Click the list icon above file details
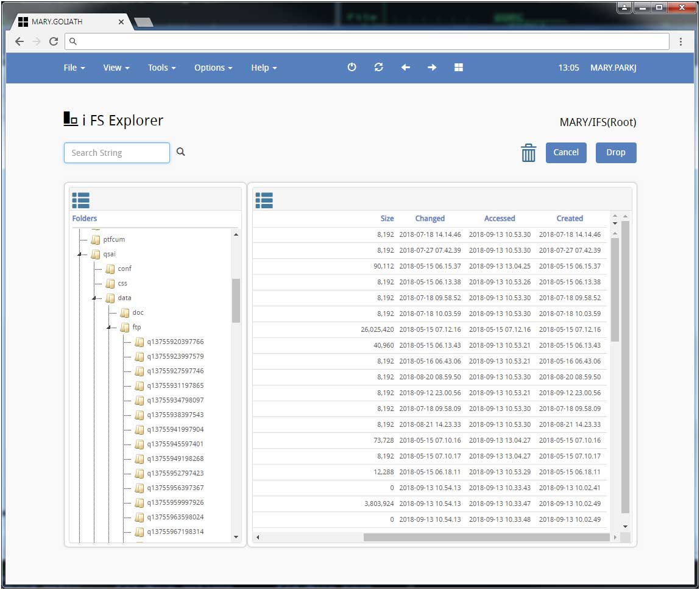The width and height of the screenshot is (700, 590). click(264, 200)
